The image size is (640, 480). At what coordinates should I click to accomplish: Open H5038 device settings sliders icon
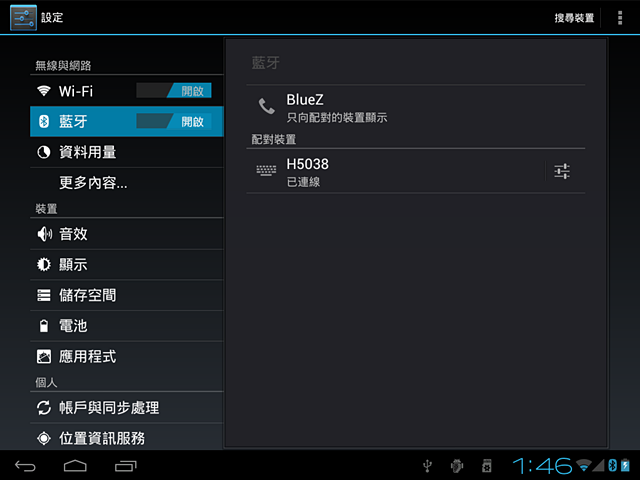coord(562,171)
